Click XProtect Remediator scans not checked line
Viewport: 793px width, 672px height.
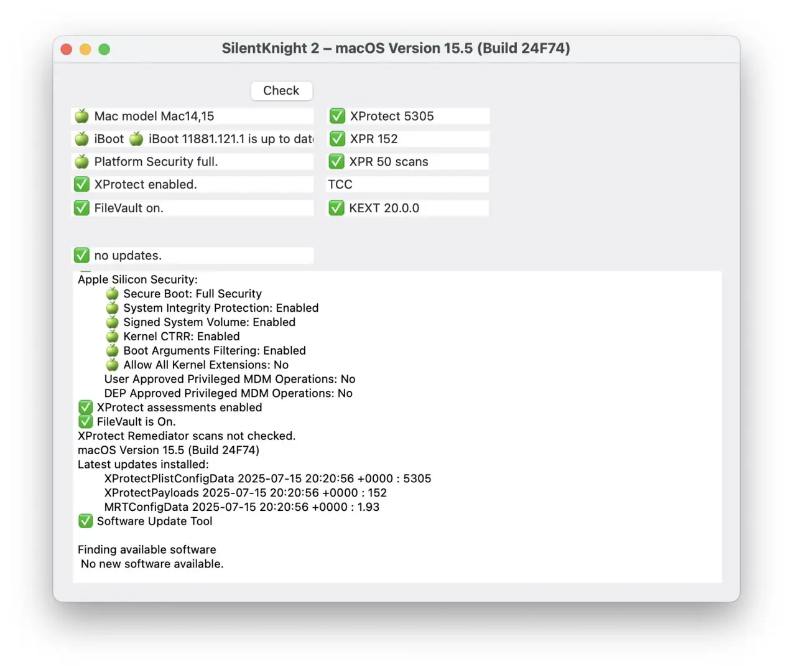187,436
